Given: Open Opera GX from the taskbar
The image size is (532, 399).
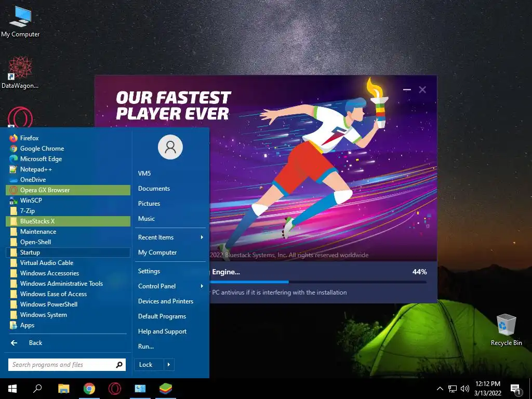Looking at the screenshot, I should pos(115,389).
